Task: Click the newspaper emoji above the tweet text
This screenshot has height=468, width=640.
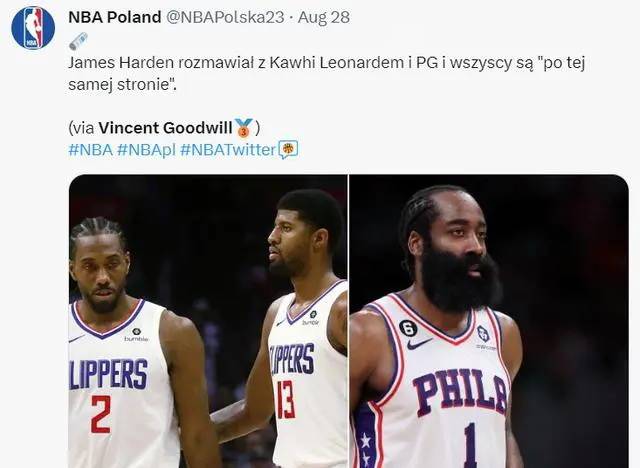Action: click(78, 41)
